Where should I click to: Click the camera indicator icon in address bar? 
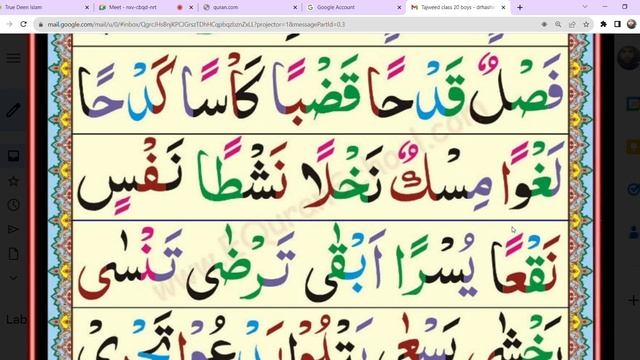coord(544,24)
